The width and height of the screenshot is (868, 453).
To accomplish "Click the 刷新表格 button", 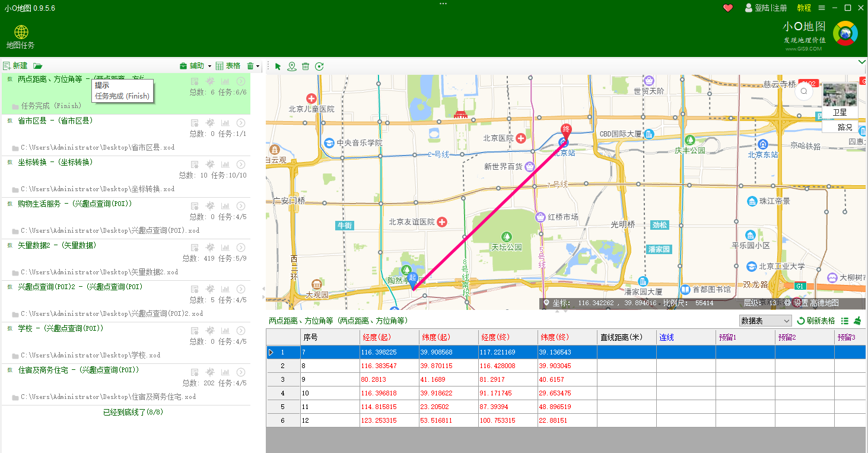I will [816, 321].
